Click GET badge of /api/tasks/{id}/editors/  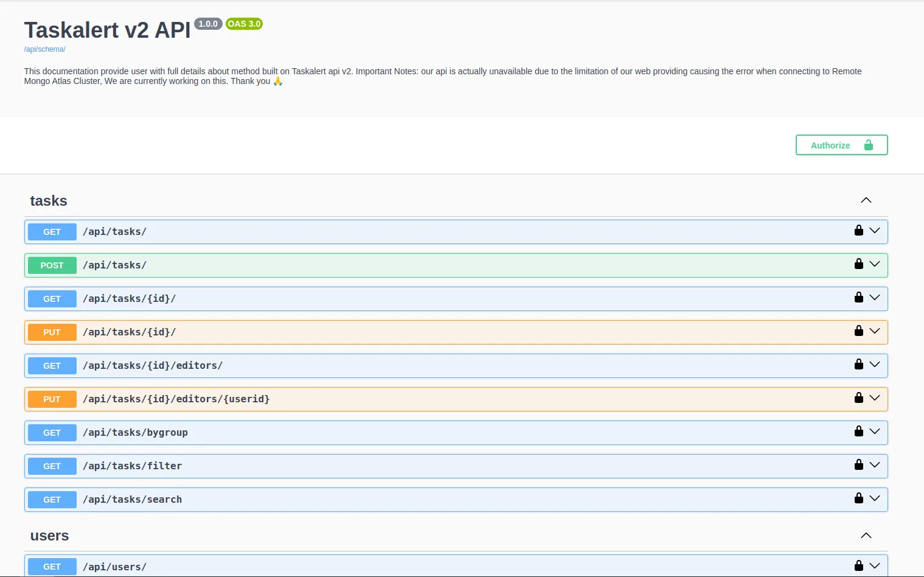tap(52, 366)
